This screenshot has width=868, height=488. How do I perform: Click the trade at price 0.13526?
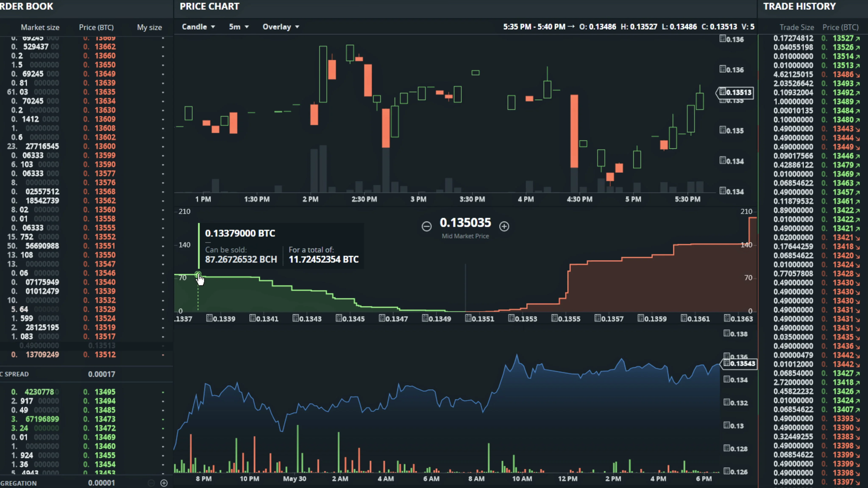(x=813, y=47)
